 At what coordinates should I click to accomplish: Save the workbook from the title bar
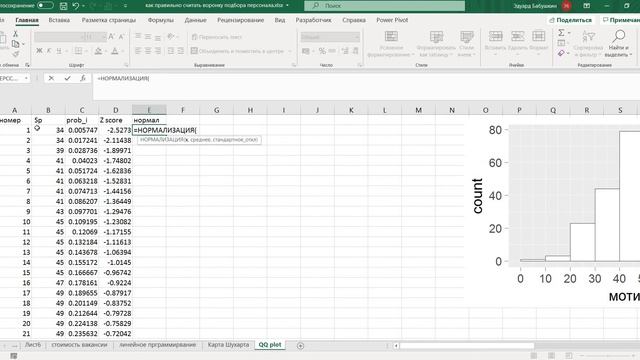coord(63,6)
